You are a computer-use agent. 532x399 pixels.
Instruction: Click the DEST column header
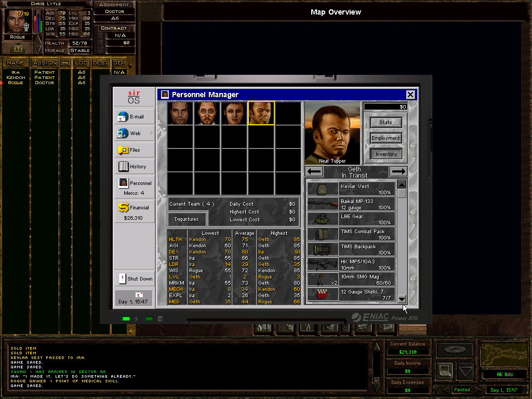tap(100, 63)
